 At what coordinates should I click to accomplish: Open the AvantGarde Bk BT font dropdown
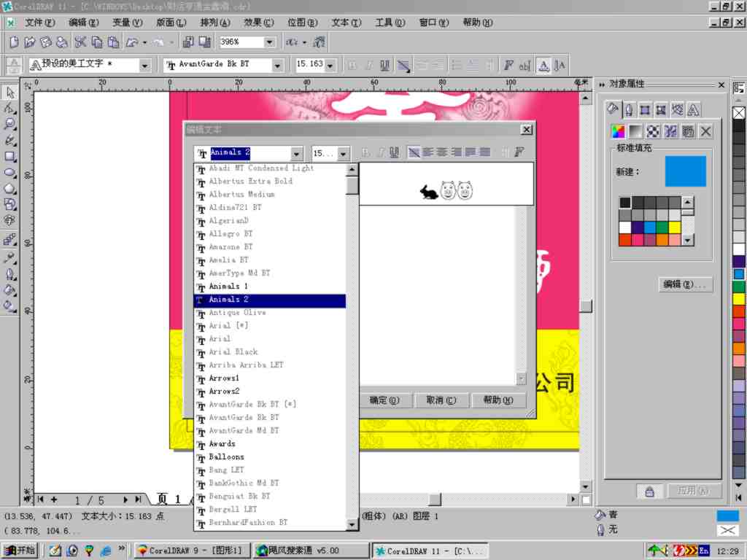click(277, 65)
